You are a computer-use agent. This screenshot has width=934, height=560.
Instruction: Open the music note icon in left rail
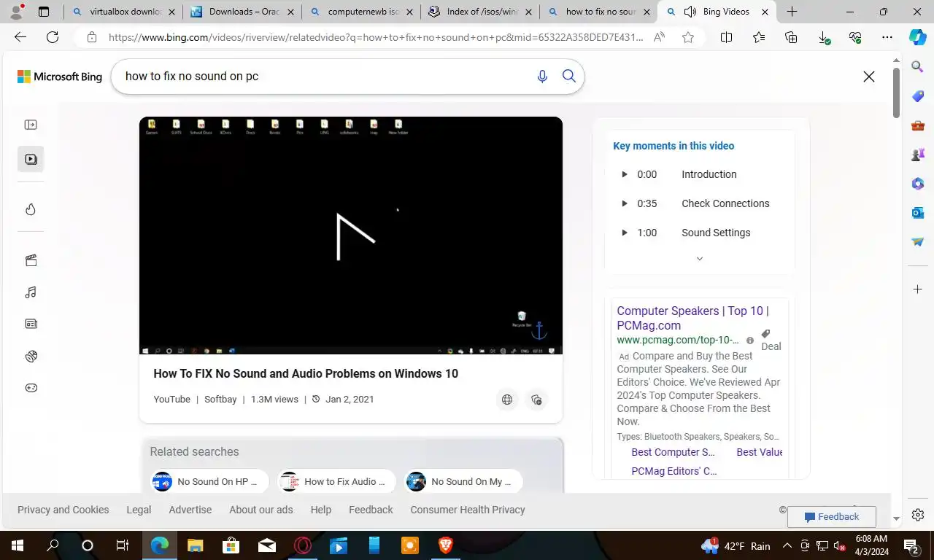tap(31, 292)
